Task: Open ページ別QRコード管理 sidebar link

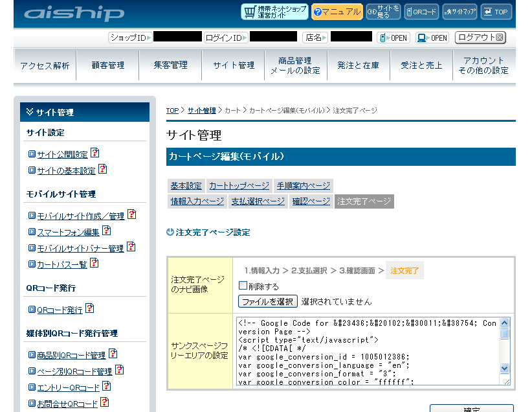Action: (x=74, y=371)
